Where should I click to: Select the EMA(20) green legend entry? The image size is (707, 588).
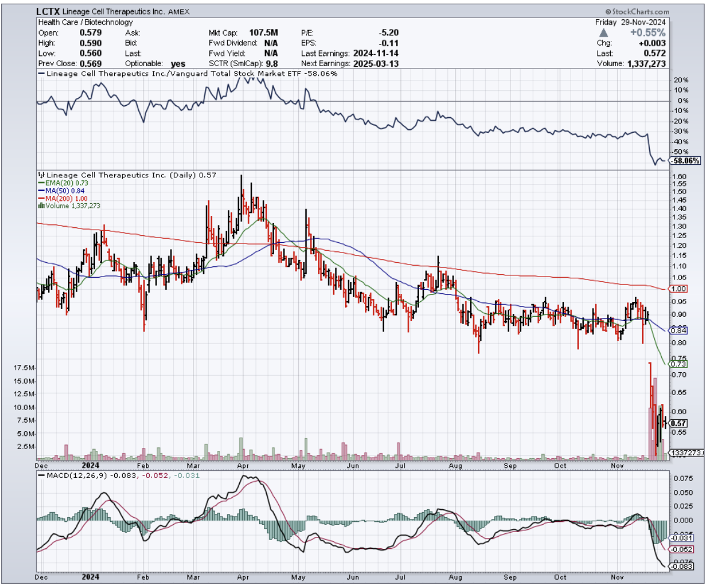coord(58,183)
